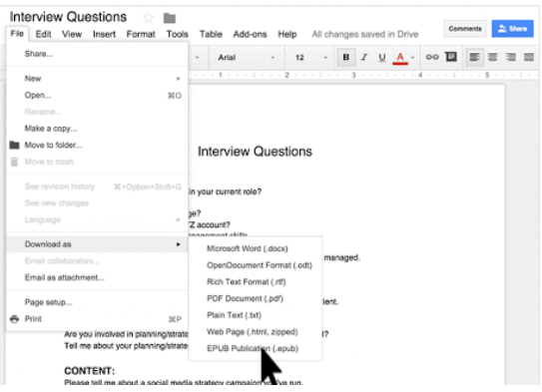Image resolution: width=542 pixels, height=392 pixels.
Task: Open the Insert menu
Action: click(x=104, y=34)
